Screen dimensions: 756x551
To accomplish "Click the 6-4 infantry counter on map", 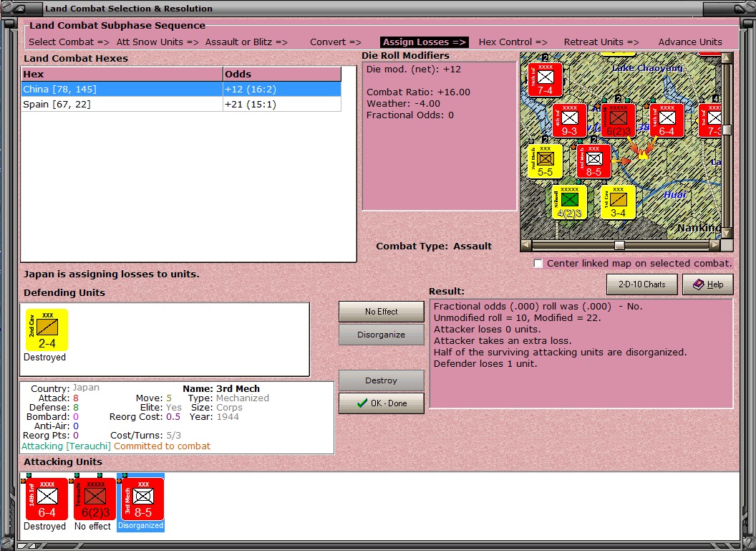I will click(667, 120).
